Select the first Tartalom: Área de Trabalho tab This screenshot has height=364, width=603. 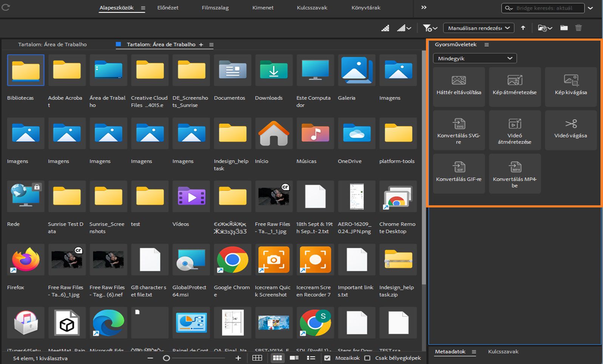point(52,45)
